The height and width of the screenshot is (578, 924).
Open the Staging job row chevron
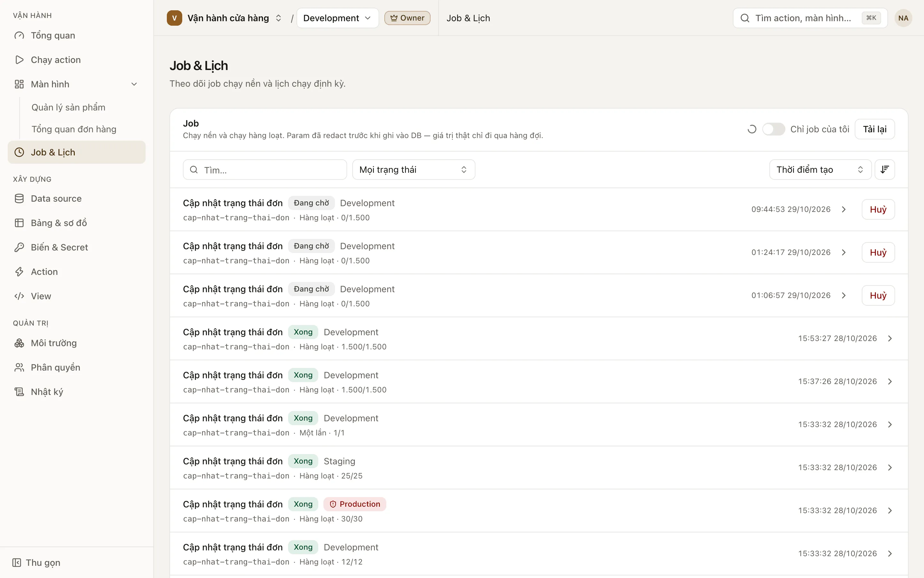tap(890, 468)
